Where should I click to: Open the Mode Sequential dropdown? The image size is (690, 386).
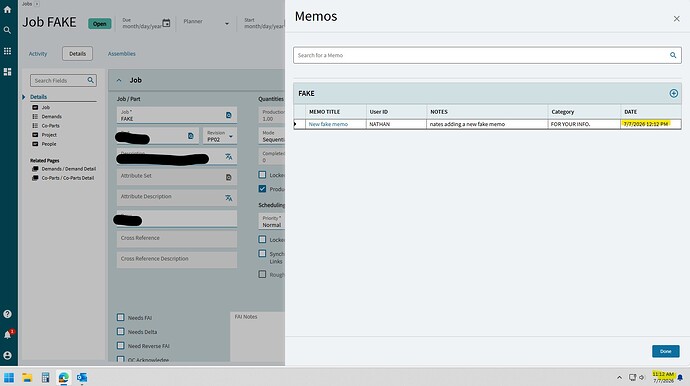pos(272,136)
